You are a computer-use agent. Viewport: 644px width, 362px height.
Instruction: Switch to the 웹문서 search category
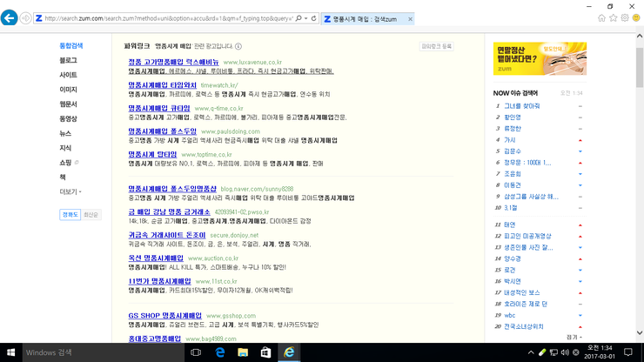68,104
